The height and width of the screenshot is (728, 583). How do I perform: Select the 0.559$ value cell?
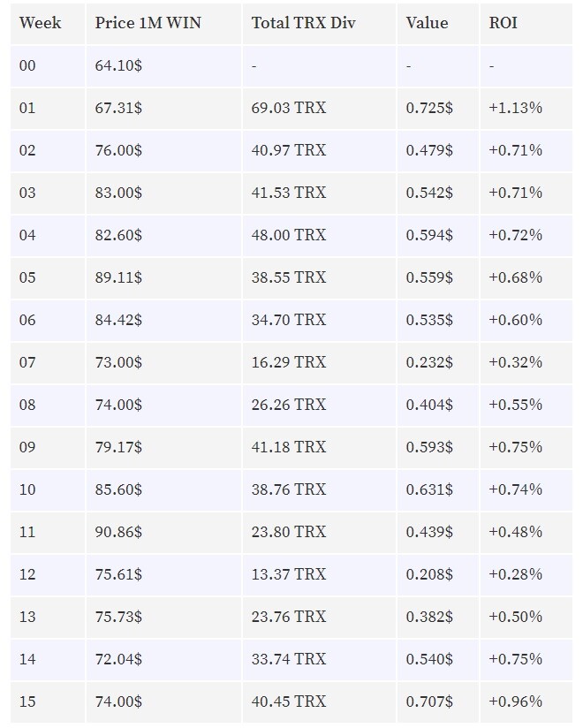click(x=429, y=277)
